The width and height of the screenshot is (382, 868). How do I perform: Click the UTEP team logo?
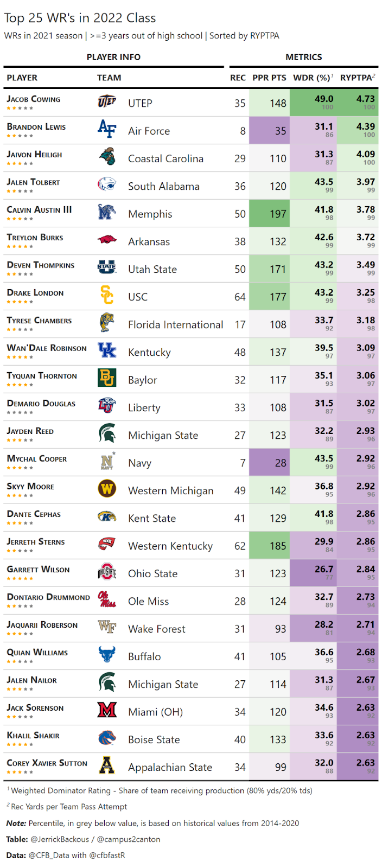(107, 102)
